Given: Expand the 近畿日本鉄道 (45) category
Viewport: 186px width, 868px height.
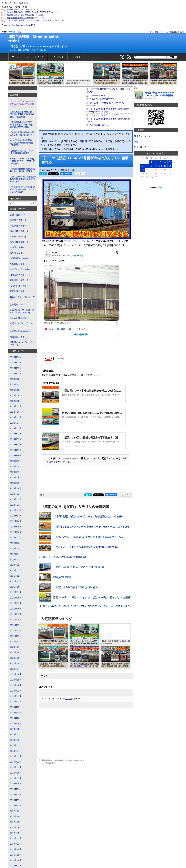Looking at the screenshot, I should point(29,331).
